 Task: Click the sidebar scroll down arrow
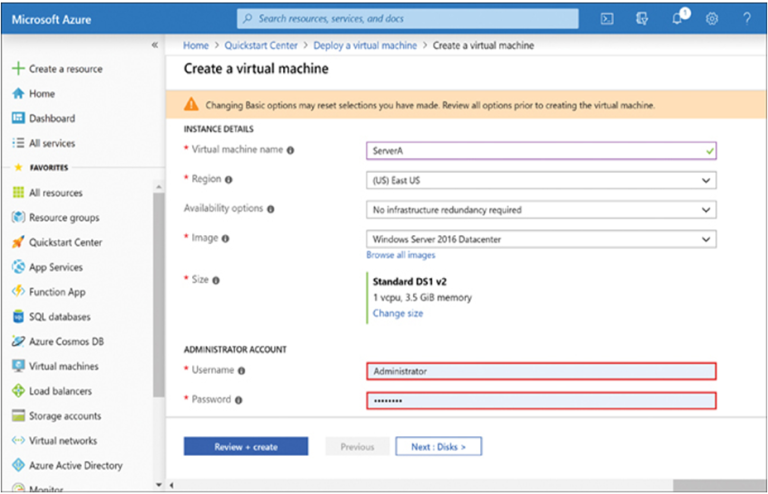[x=158, y=485]
